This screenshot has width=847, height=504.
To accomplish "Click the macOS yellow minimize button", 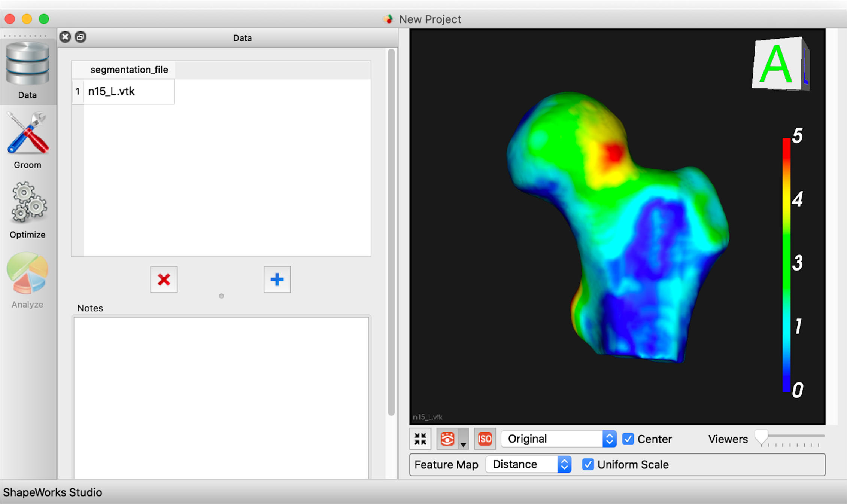I will tap(27, 19).
